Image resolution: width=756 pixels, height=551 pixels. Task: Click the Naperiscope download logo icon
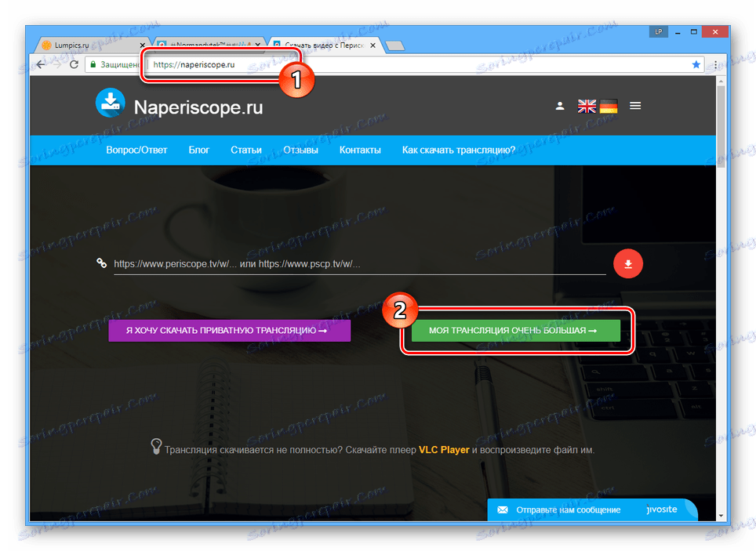click(x=111, y=103)
